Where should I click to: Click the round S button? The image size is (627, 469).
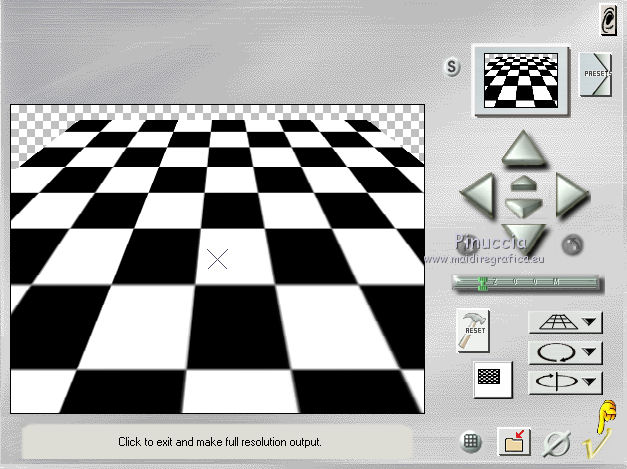(451, 67)
